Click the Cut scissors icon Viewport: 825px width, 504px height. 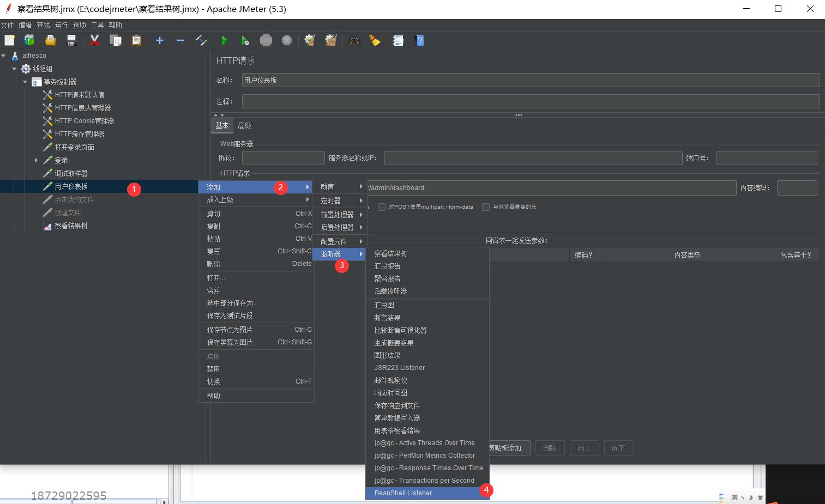coord(95,40)
